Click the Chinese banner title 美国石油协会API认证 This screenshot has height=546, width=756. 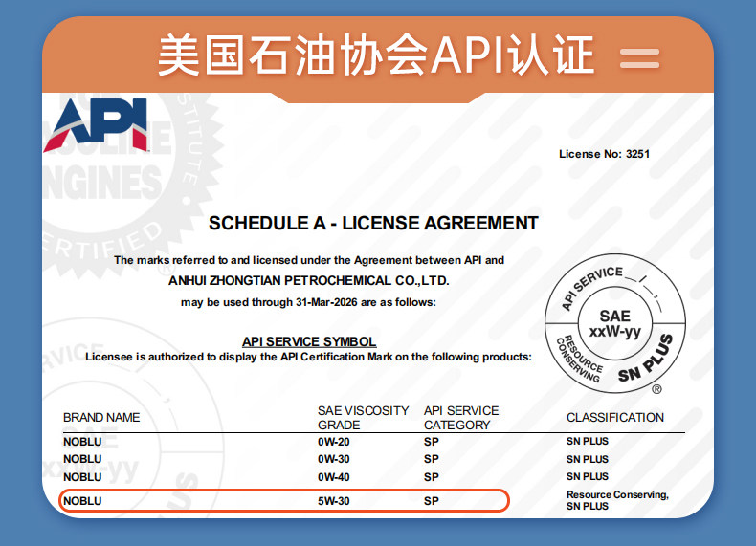376,55
